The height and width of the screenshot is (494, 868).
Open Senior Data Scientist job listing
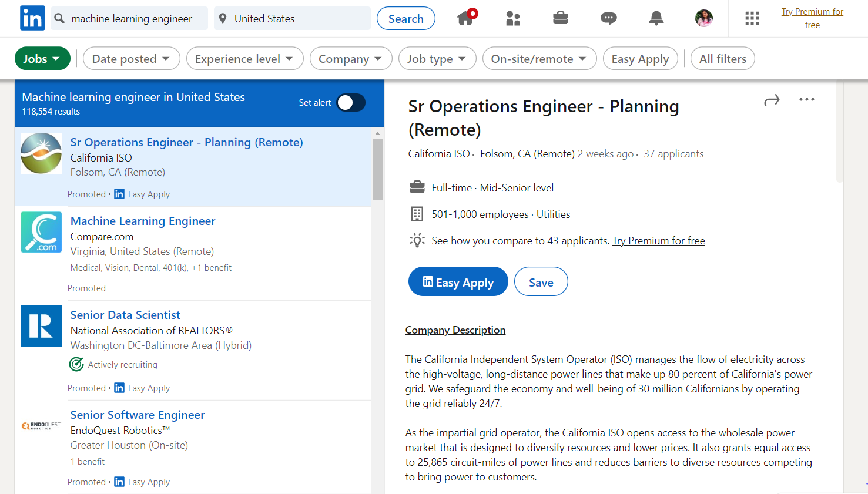(x=125, y=315)
